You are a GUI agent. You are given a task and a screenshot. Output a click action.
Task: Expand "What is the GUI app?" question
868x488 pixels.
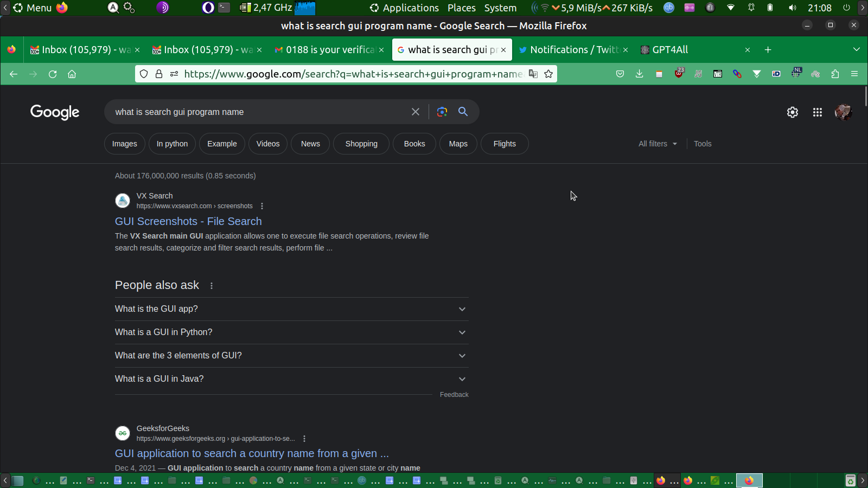click(x=292, y=309)
